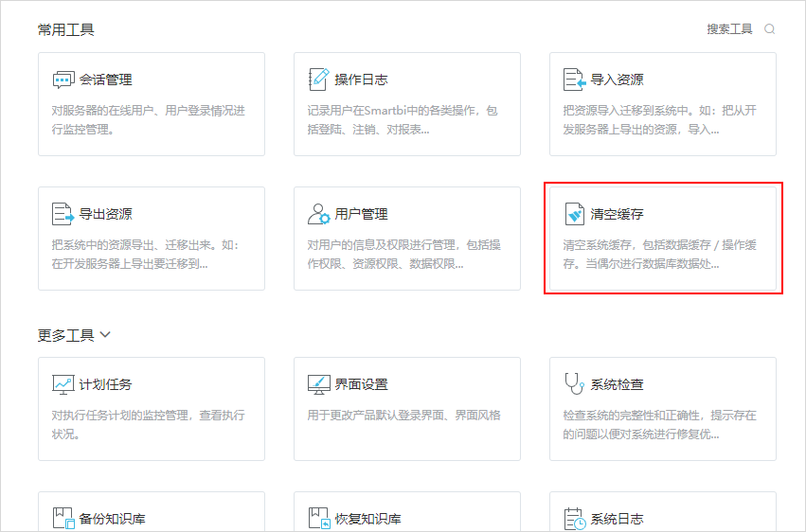806x532 pixels.
Task: Click the 系统检查 stethoscope icon
Action: point(574,383)
